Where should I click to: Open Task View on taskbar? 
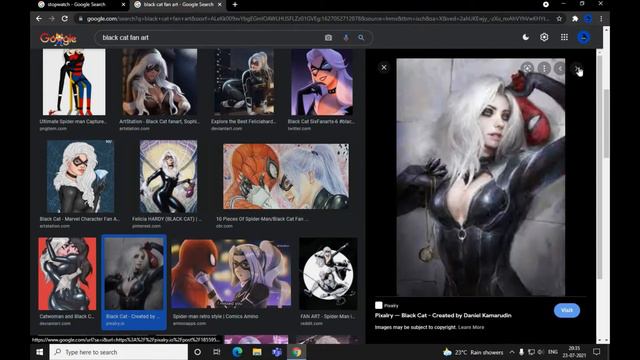pos(217,352)
